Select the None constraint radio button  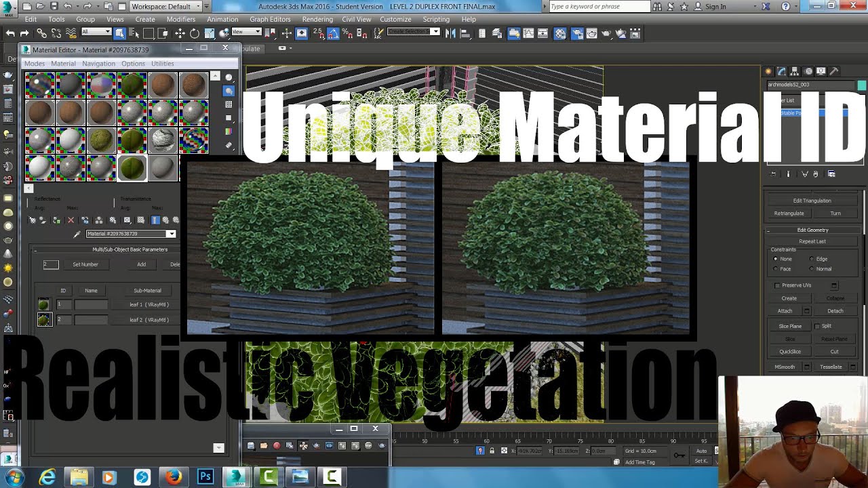776,259
